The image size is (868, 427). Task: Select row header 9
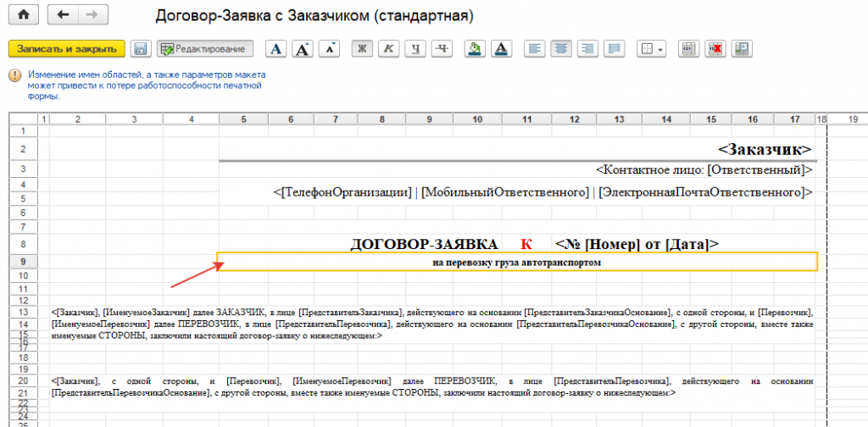23,262
